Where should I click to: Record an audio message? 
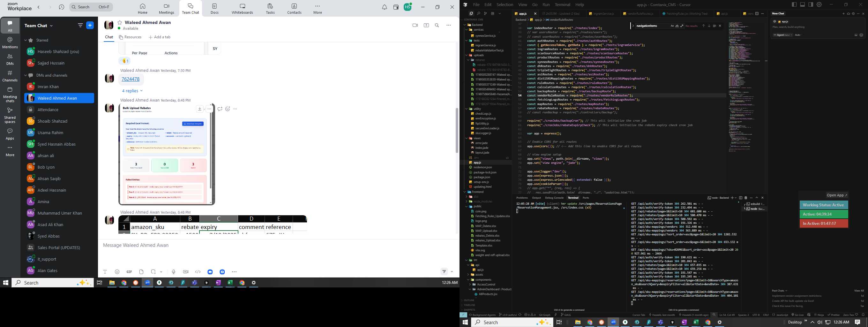173,272
